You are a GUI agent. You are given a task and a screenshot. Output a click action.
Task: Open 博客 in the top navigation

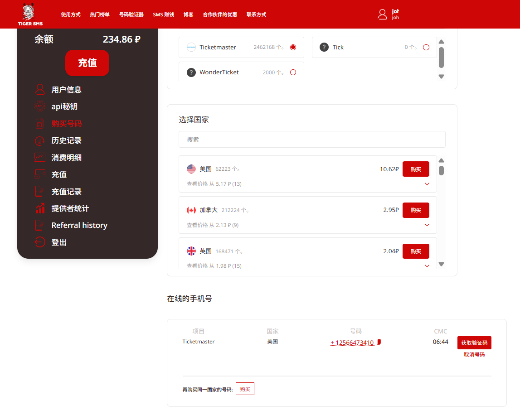point(188,14)
